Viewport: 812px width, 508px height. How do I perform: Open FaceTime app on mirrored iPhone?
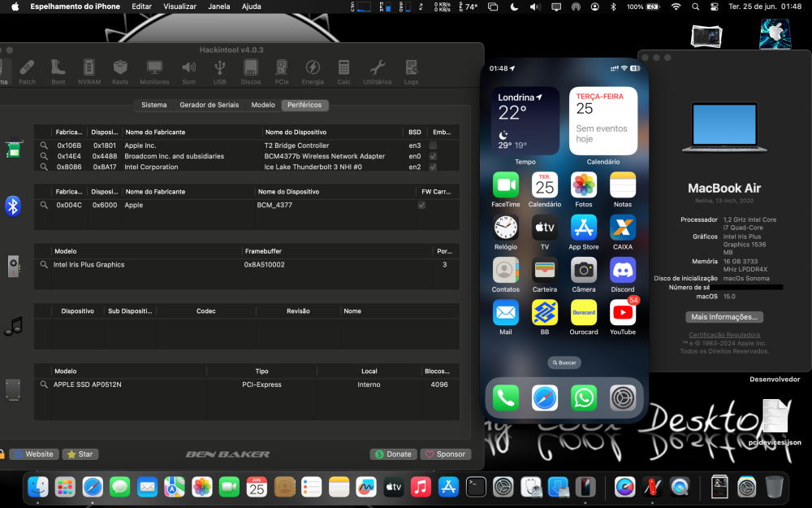click(506, 185)
